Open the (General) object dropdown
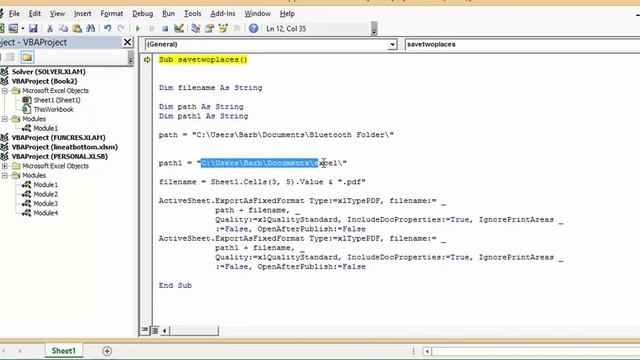This screenshot has width=640, height=360. tap(392, 44)
